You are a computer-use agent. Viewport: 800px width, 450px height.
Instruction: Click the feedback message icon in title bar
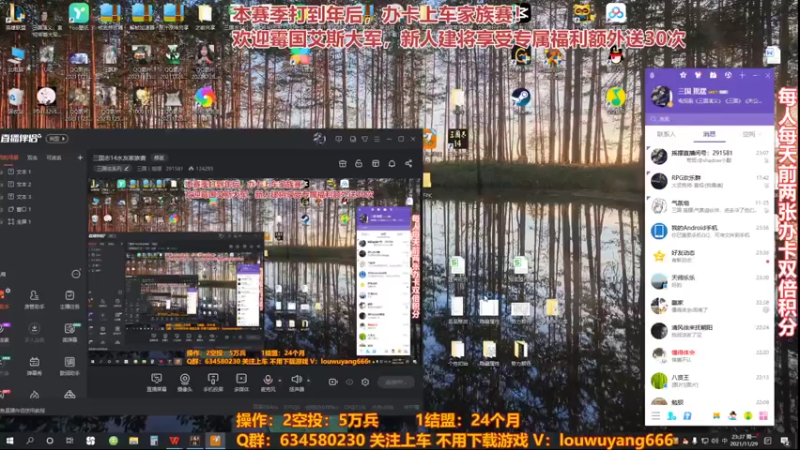coord(338,139)
